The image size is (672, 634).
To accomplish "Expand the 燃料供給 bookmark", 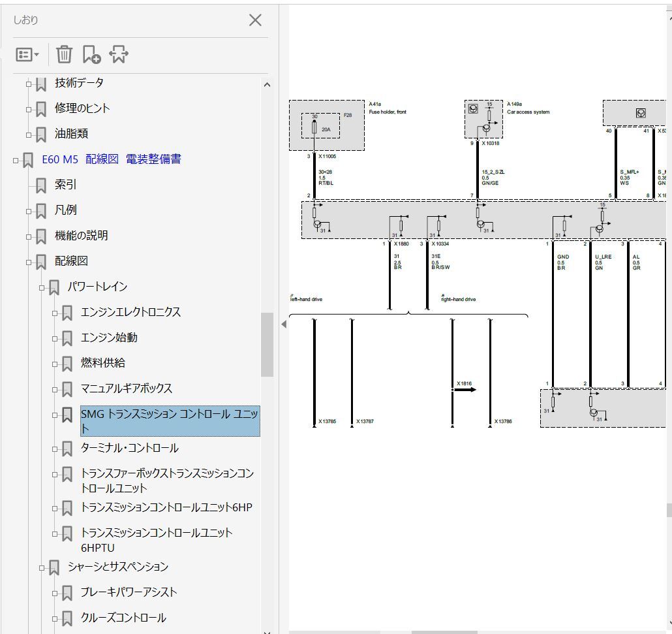I will click(x=55, y=364).
